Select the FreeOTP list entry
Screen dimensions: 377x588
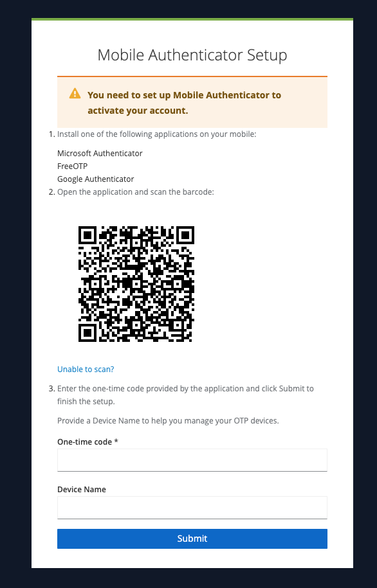pos(73,166)
